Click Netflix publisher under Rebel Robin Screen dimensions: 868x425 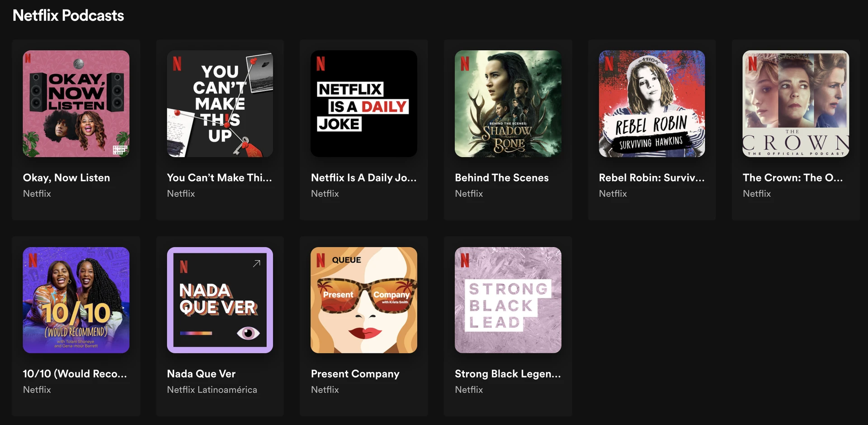pyautogui.click(x=613, y=194)
